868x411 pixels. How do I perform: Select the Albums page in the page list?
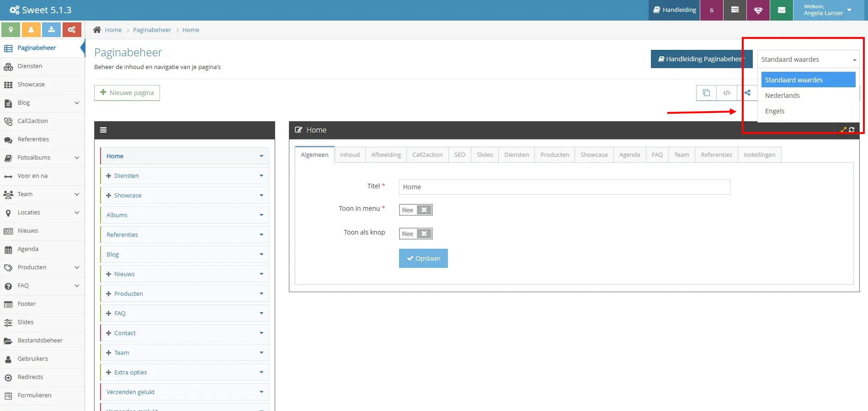[184, 215]
